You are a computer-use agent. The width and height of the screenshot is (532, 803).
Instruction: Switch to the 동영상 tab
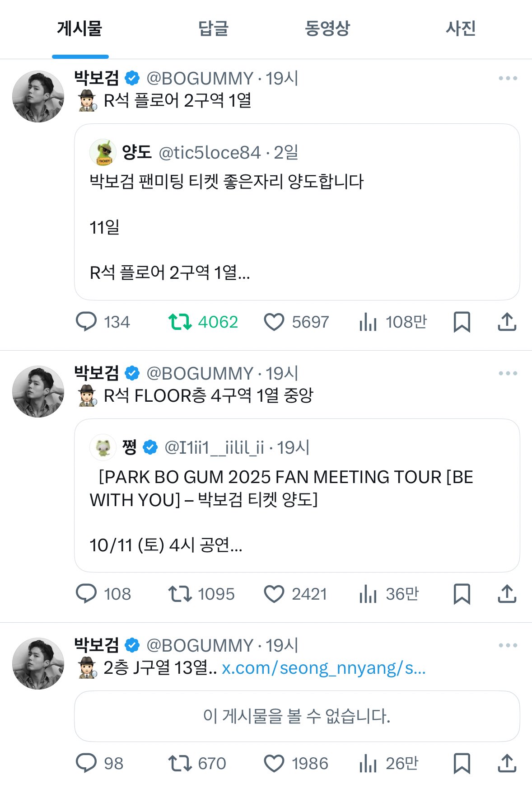click(327, 28)
